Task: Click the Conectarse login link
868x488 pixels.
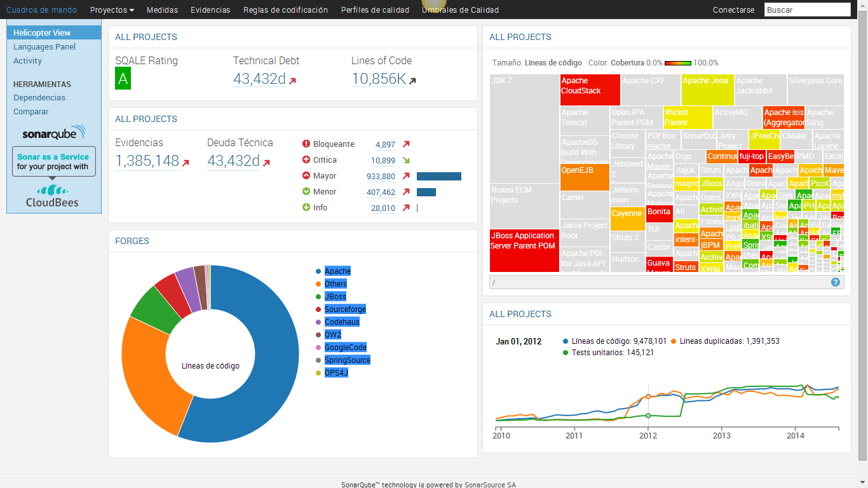Action: pyautogui.click(x=733, y=10)
